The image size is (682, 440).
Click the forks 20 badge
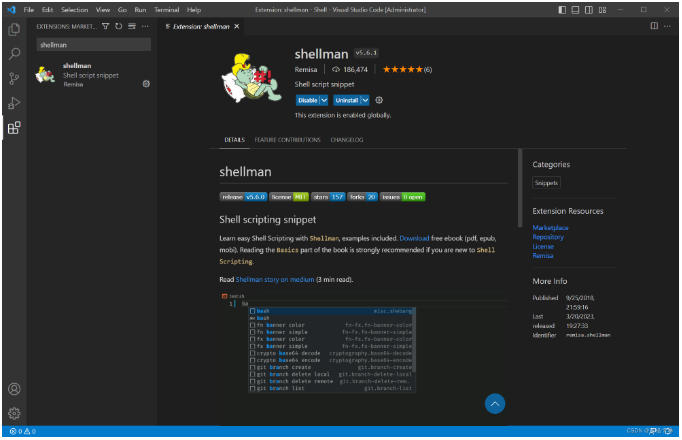click(362, 197)
